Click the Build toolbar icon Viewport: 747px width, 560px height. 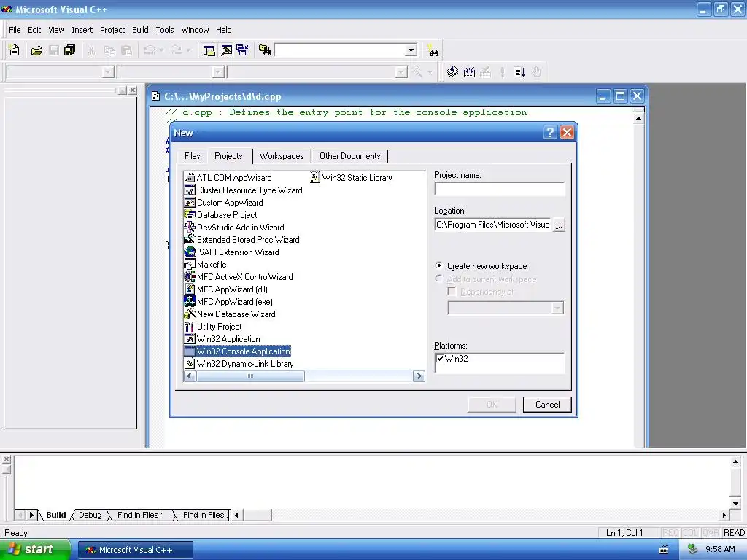point(469,72)
